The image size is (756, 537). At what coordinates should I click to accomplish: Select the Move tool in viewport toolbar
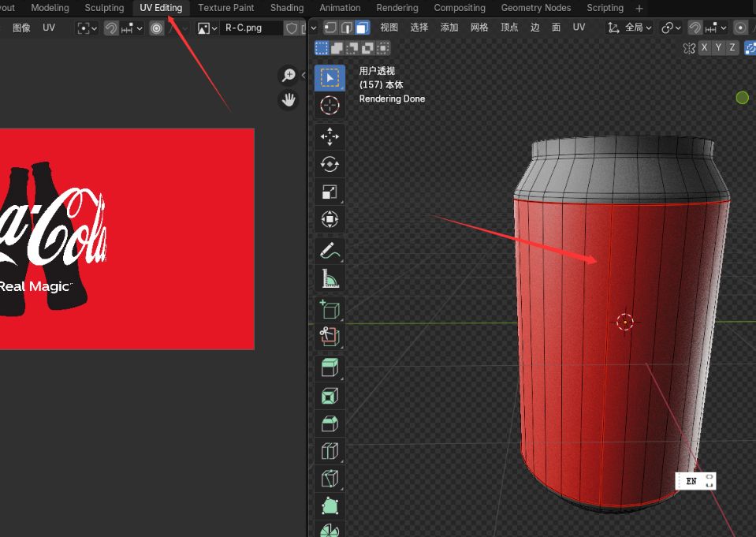(x=330, y=136)
